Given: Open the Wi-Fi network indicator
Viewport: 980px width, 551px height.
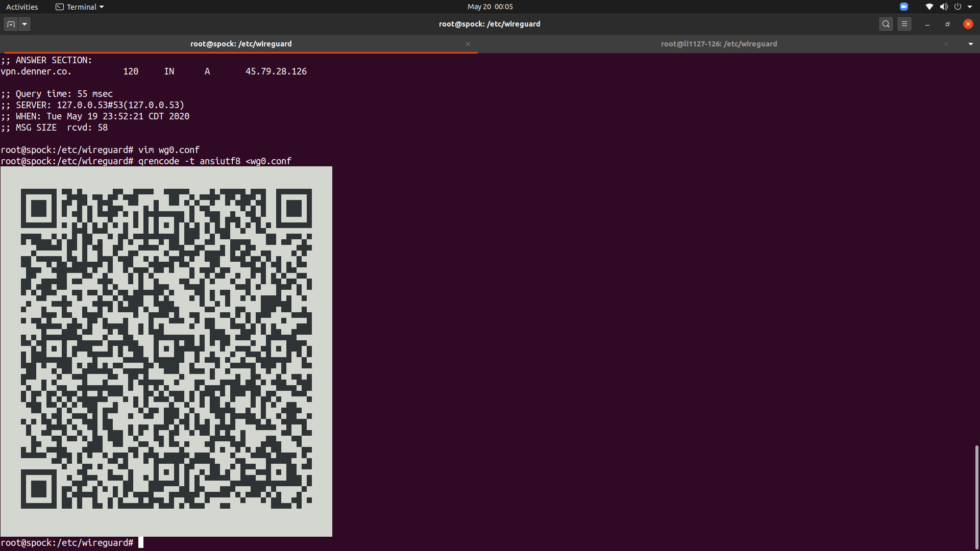Looking at the screenshot, I should 929,7.
